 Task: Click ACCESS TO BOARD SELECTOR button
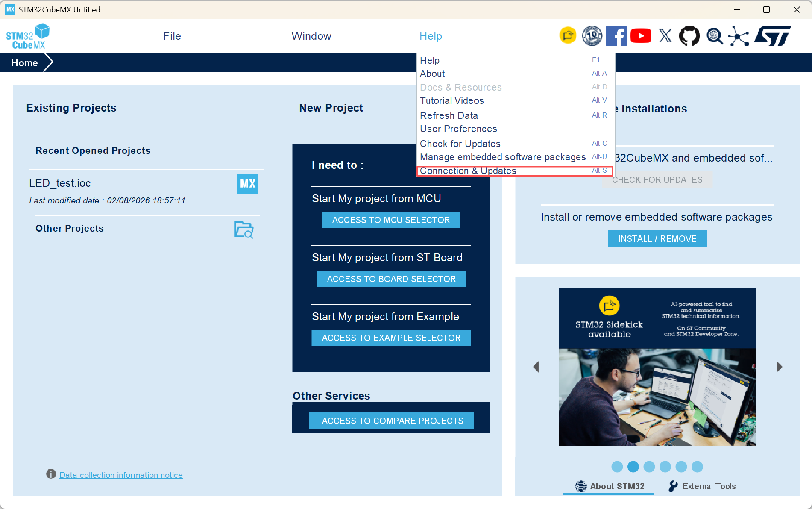pyautogui.click(x=391, y=279)
